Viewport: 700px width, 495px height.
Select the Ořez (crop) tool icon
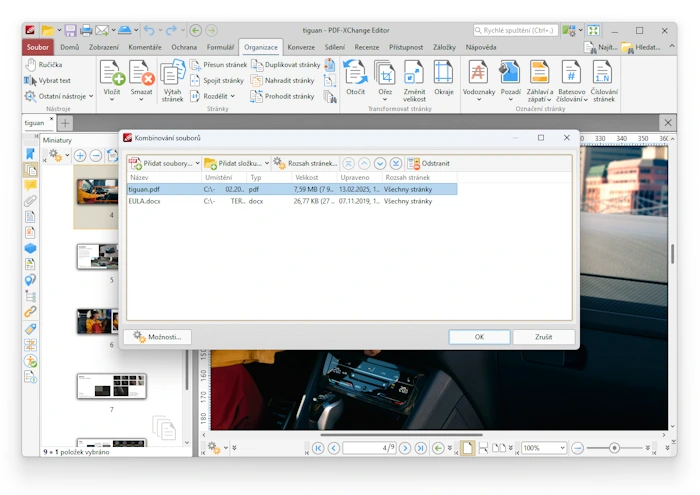(385, 73)
